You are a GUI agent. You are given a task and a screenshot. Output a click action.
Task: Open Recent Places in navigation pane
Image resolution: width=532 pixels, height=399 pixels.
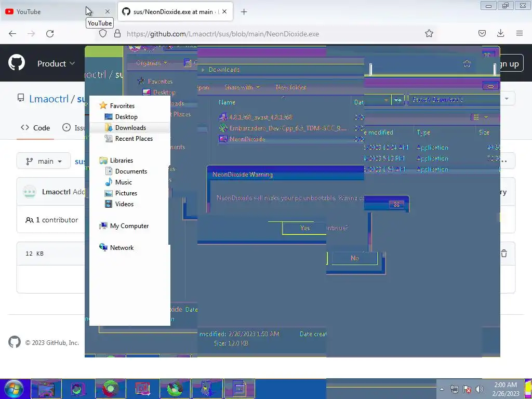[129, 138]
